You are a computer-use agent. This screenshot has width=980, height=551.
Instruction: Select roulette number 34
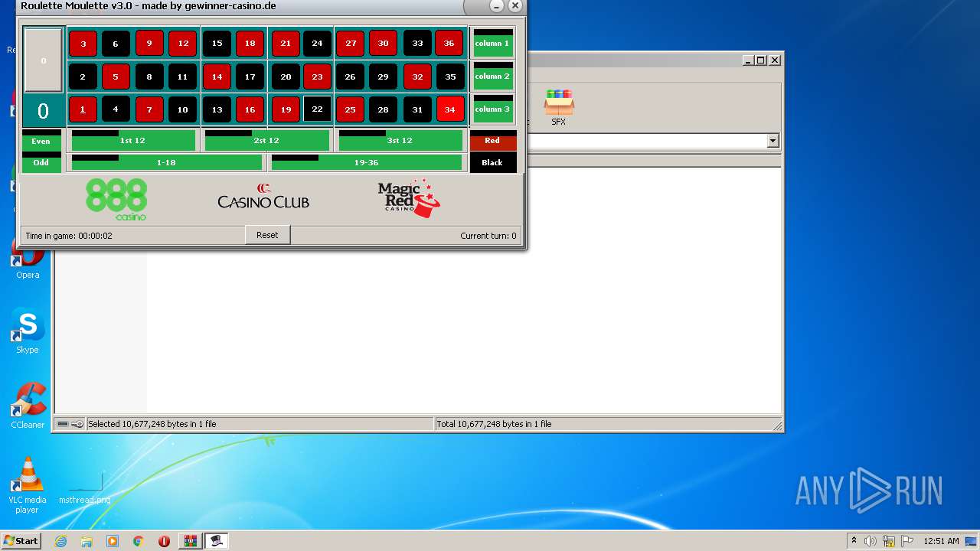coord(449,109)
